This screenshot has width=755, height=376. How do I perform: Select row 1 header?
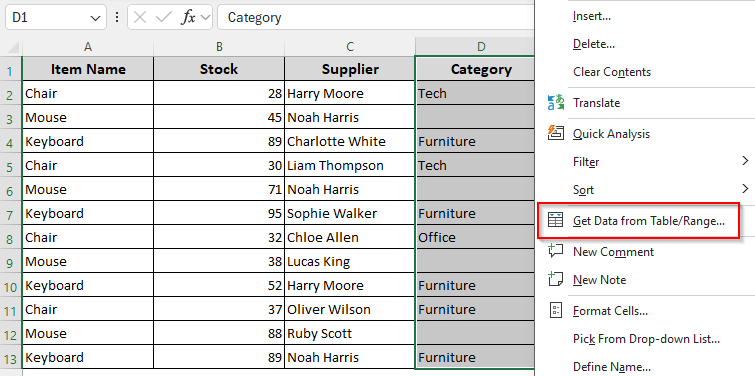tap(11, 70)
